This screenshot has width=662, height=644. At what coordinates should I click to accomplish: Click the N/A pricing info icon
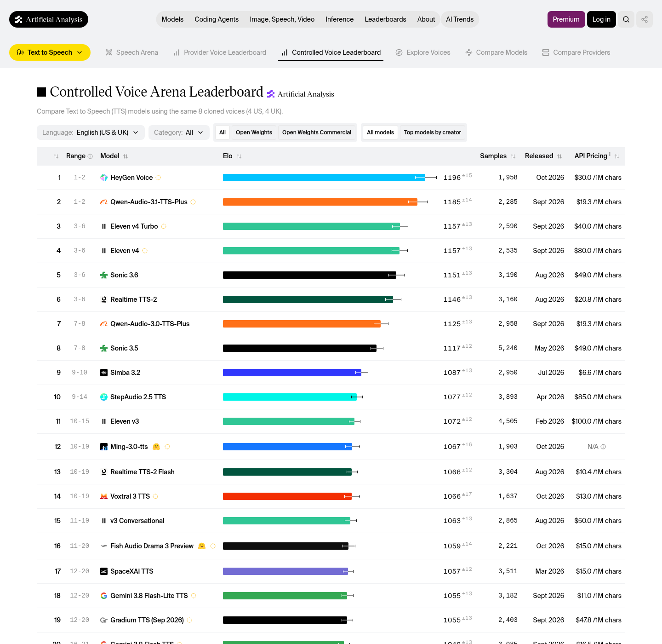pos(603,447)
